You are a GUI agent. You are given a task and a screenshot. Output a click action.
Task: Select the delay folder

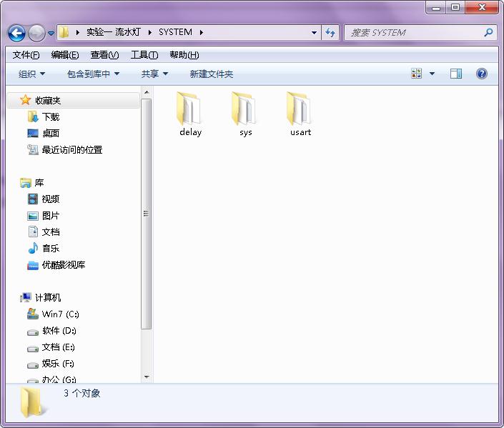tap(190, 114)
